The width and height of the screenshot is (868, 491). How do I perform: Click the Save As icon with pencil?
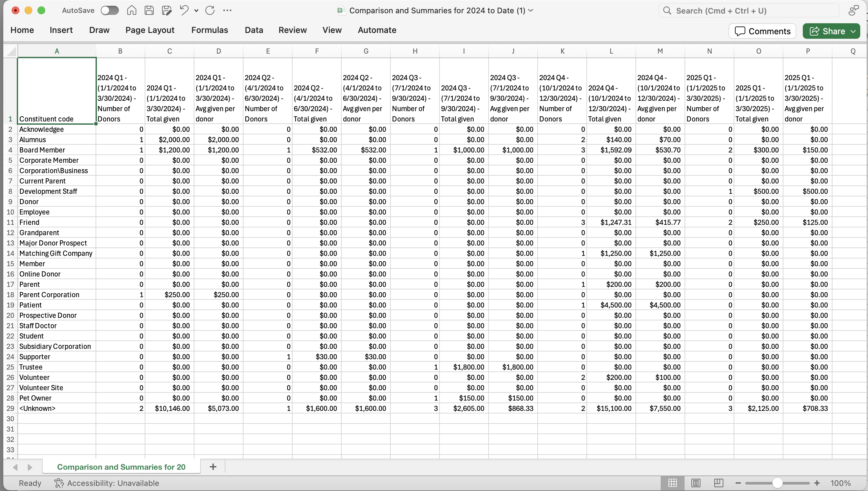[x=167, y=10]
